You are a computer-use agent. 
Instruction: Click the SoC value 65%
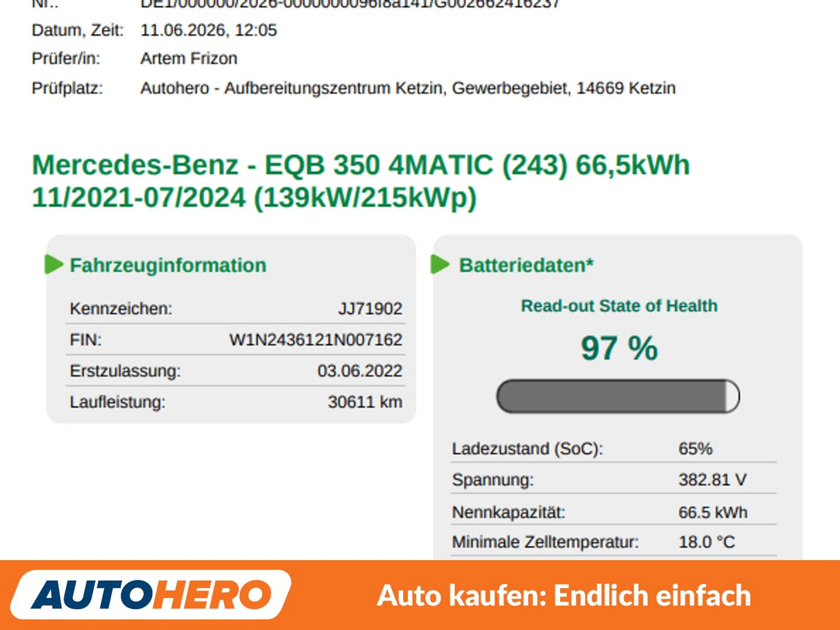click(x=696, y=448)
